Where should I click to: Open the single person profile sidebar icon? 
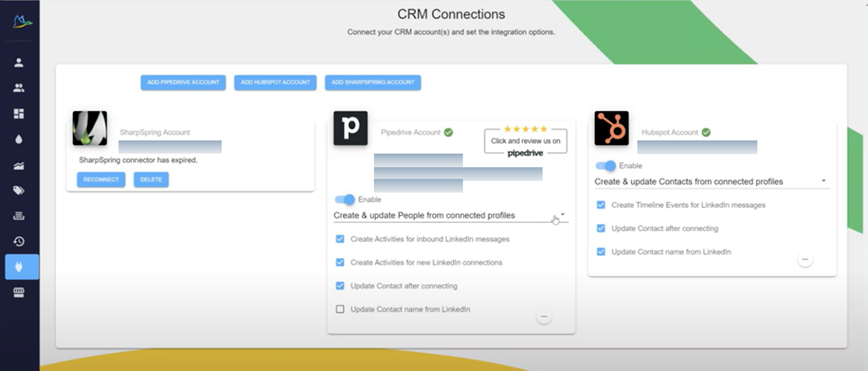[19, 62]
